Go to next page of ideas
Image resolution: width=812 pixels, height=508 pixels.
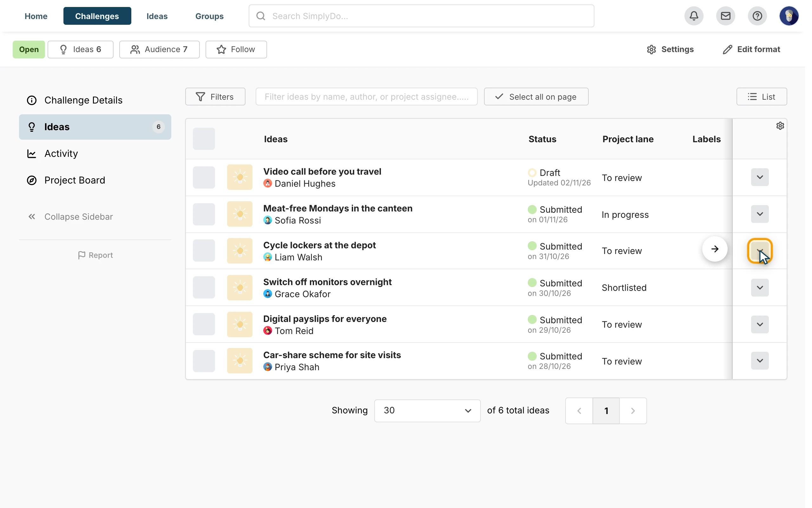633,411
